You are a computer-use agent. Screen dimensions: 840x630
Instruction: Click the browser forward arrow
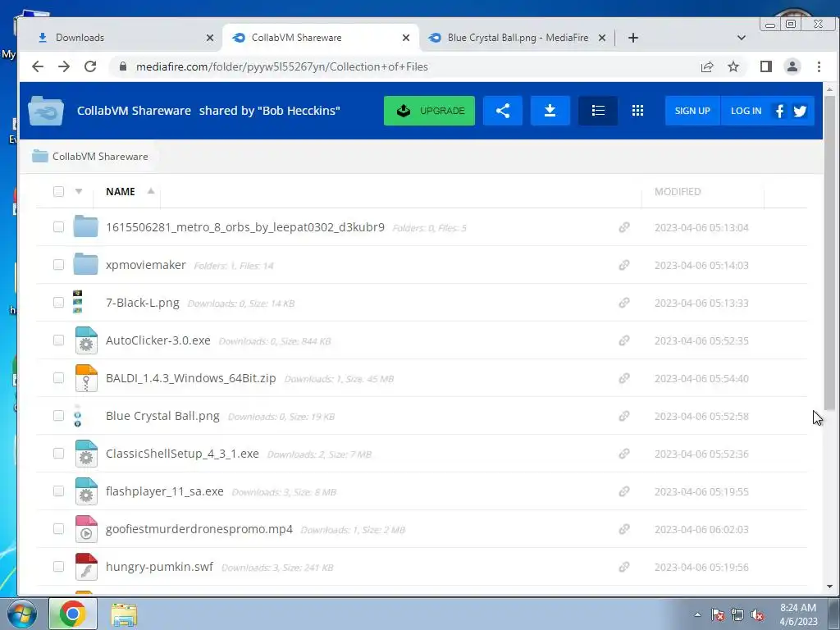click(64, 66)
